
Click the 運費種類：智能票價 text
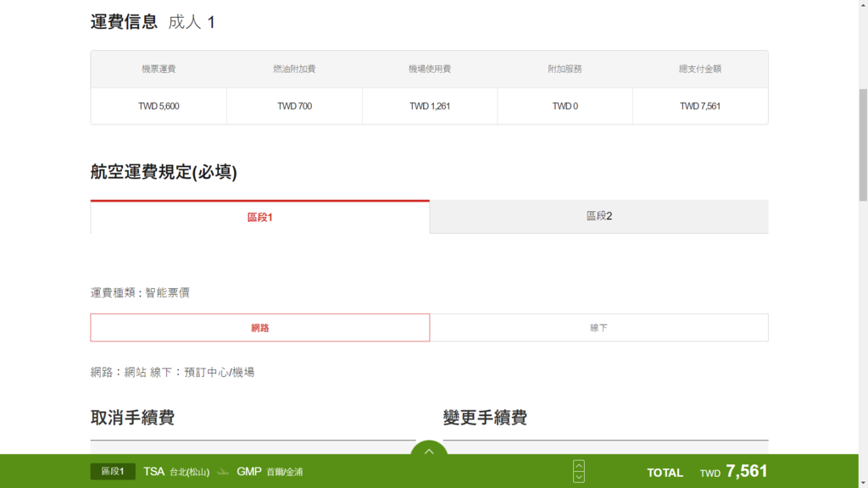point(140,292)
